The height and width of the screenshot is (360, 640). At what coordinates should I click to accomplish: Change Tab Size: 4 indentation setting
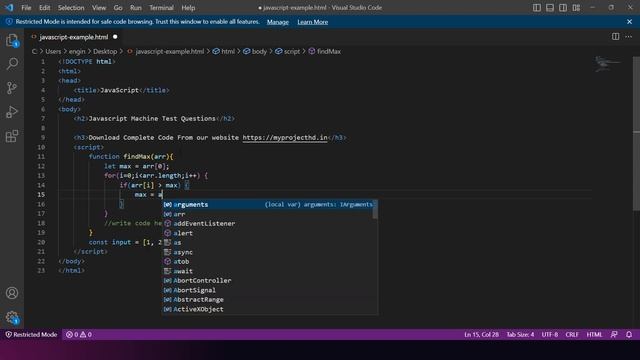[520, 335]
